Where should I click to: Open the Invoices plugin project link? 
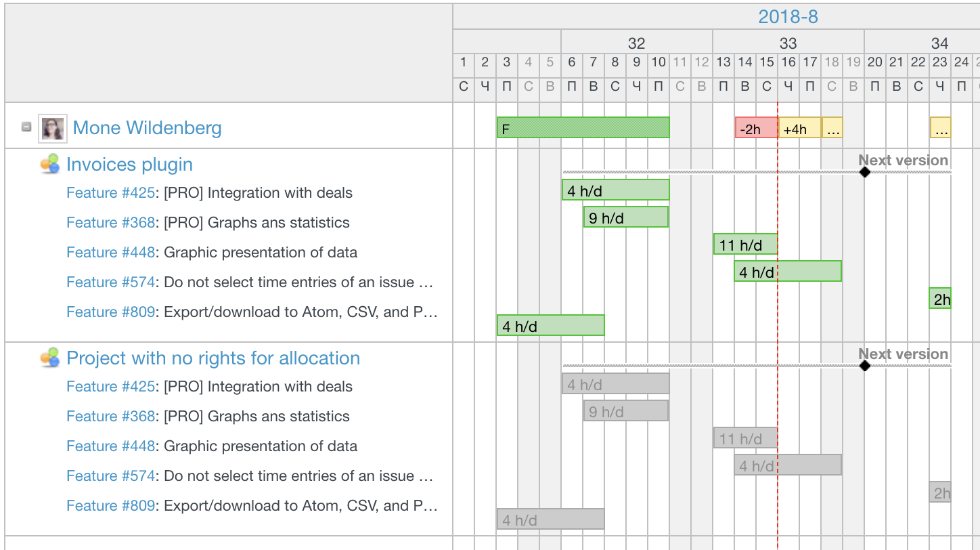click(129, 165)
